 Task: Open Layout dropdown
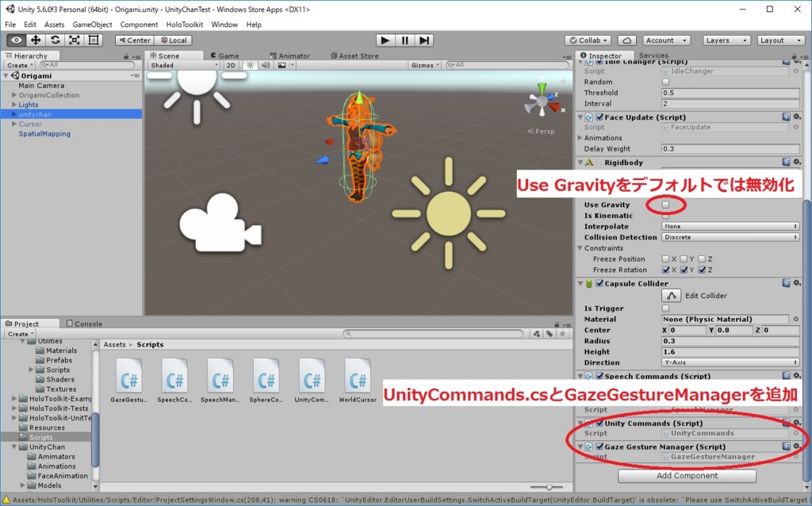[x=780, y=40]
